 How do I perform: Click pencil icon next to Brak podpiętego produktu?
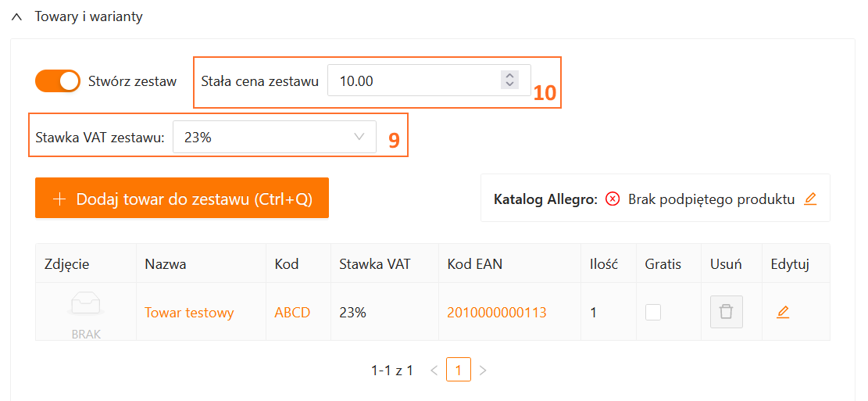(x=810, y=199)
